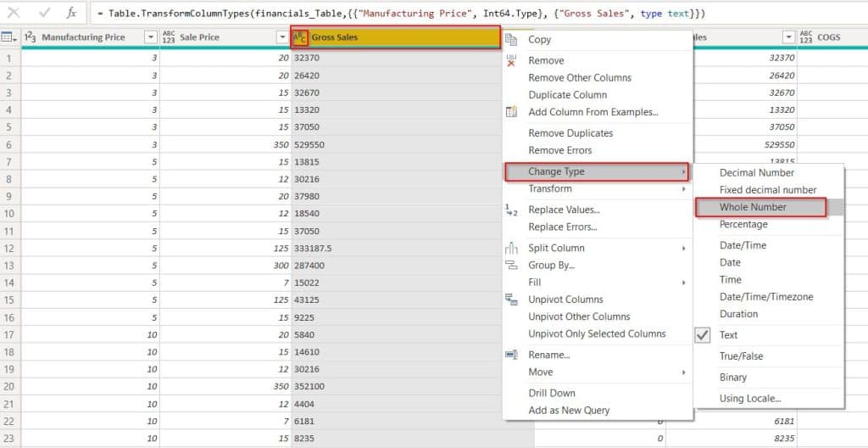The width and height of the screenshot is (868, 448).
Task: Select Remove Duplicates
Action: (570, 133)
